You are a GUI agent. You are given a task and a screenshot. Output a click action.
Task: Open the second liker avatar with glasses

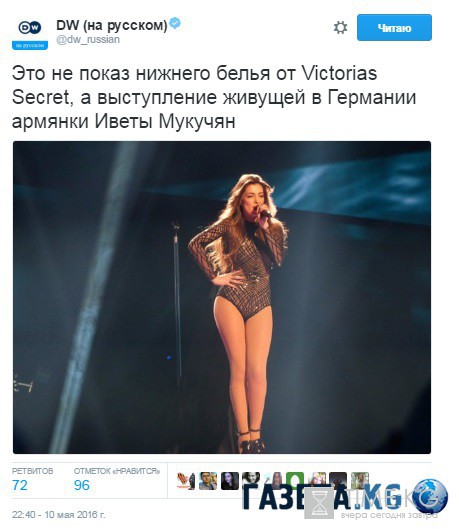pos(208,481)
